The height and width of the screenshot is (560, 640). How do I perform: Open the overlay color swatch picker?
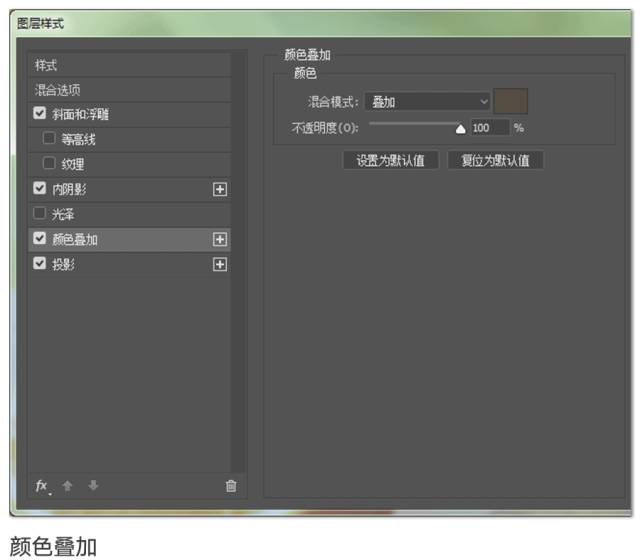511,101
